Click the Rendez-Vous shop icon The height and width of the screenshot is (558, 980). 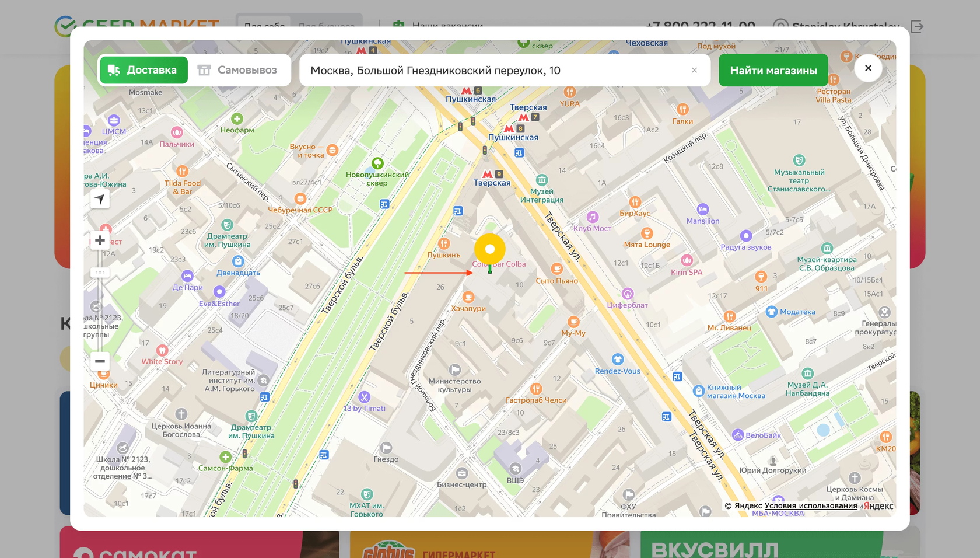pos(618,360)
